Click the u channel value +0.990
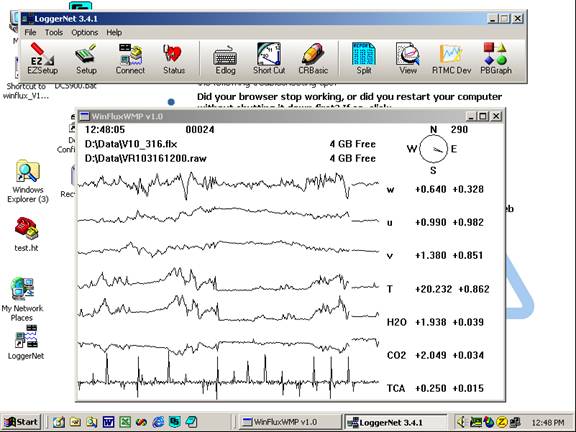 tap(431, 222)
